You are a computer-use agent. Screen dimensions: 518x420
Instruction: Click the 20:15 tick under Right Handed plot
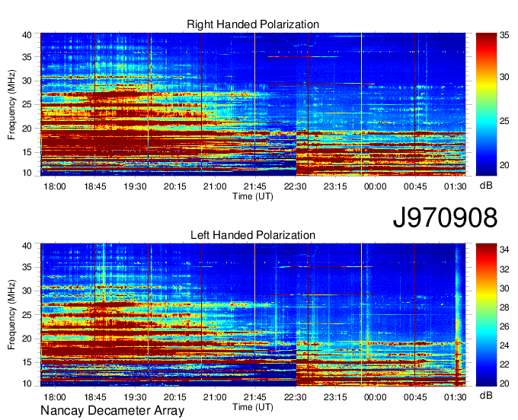pos(175,186)
